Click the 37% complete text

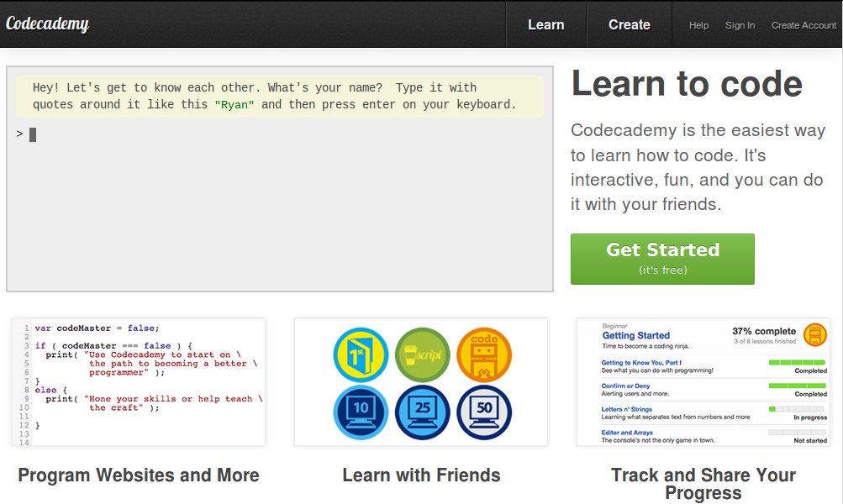pyautogui.click(x=764, y=332)
